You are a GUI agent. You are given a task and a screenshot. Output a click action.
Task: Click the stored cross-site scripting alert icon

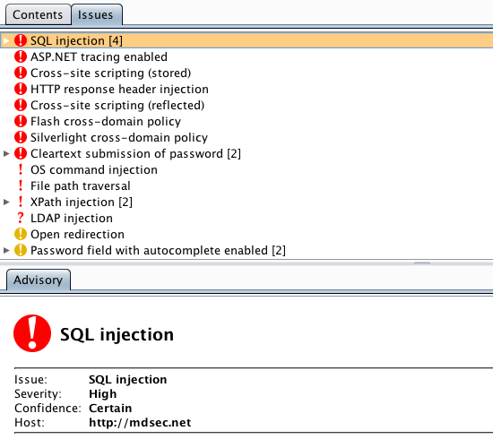click(x=21, y=73)
